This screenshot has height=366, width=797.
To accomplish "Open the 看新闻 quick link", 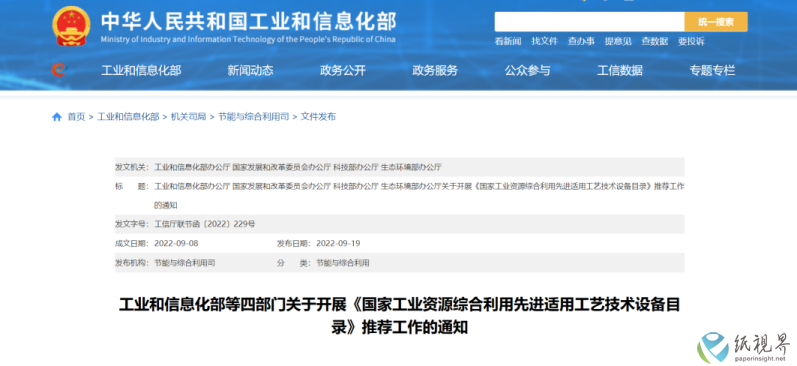I will click(508, 42).
